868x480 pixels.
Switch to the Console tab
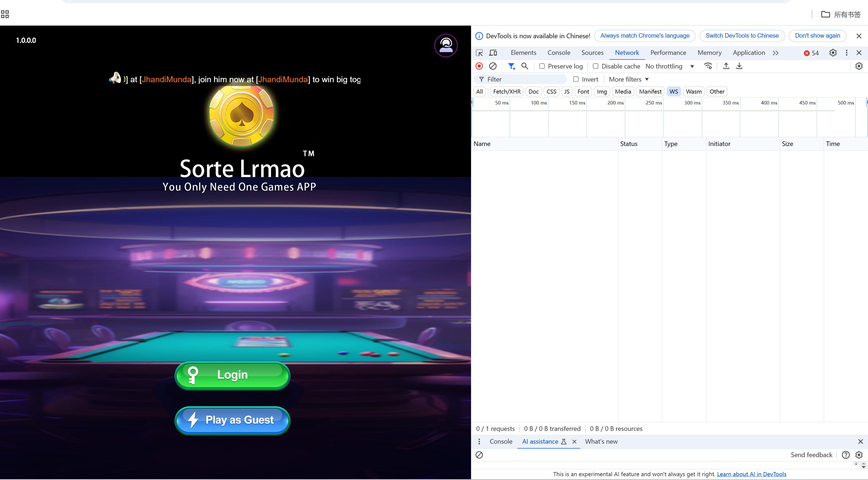tap(559, 53)
